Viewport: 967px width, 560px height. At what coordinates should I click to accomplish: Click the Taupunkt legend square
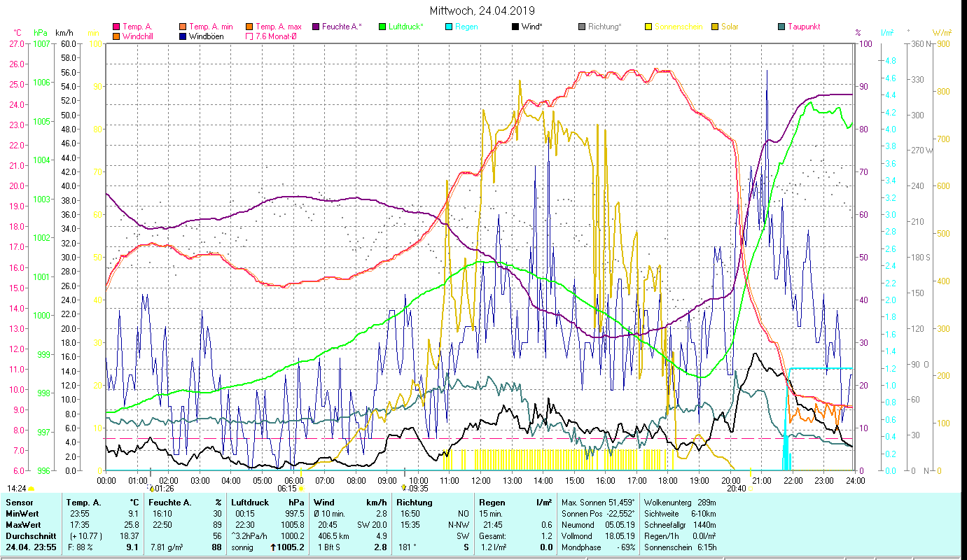point(781,27)
